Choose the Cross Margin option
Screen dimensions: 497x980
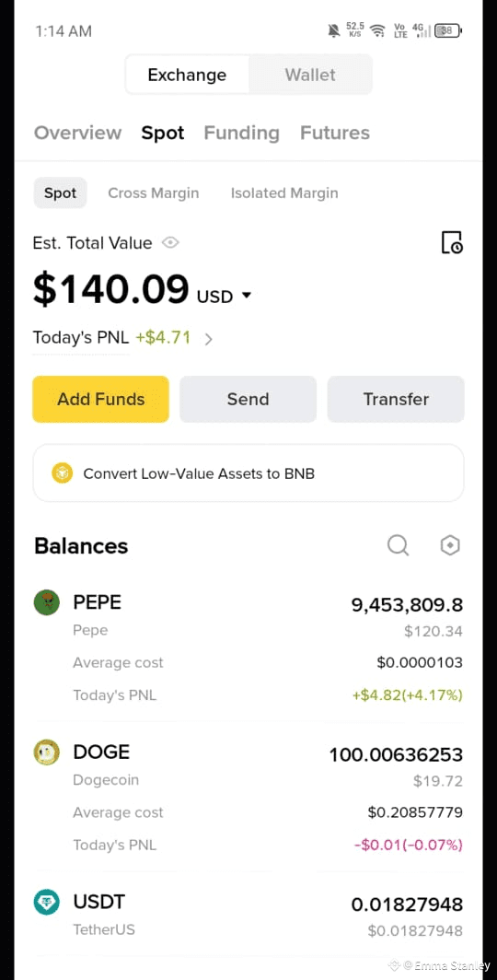[x=153, y=193]
